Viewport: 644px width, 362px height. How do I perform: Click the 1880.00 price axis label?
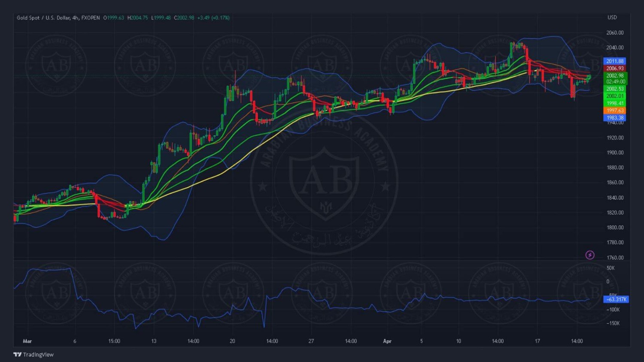click(x=615, y=168)
